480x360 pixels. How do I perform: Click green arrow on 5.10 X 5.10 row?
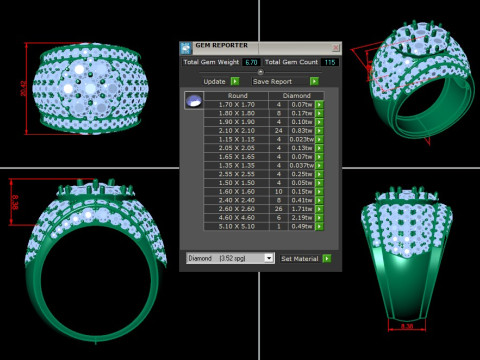pyautogui.click(x=319, y=226)
